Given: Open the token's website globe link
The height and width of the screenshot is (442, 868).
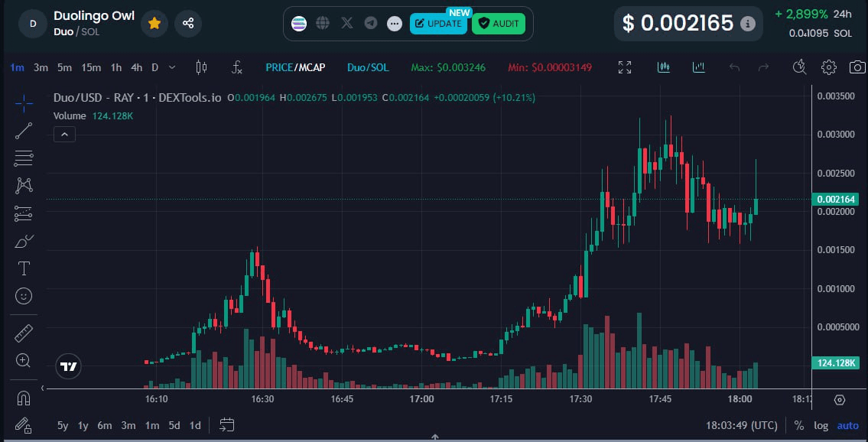Looking at the screenshot, I should click(323, 23).
